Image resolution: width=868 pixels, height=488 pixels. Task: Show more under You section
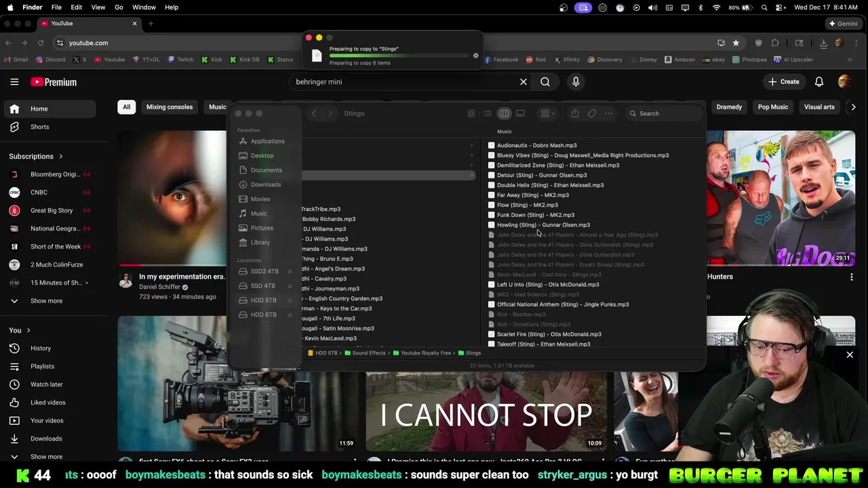(46, 457)
